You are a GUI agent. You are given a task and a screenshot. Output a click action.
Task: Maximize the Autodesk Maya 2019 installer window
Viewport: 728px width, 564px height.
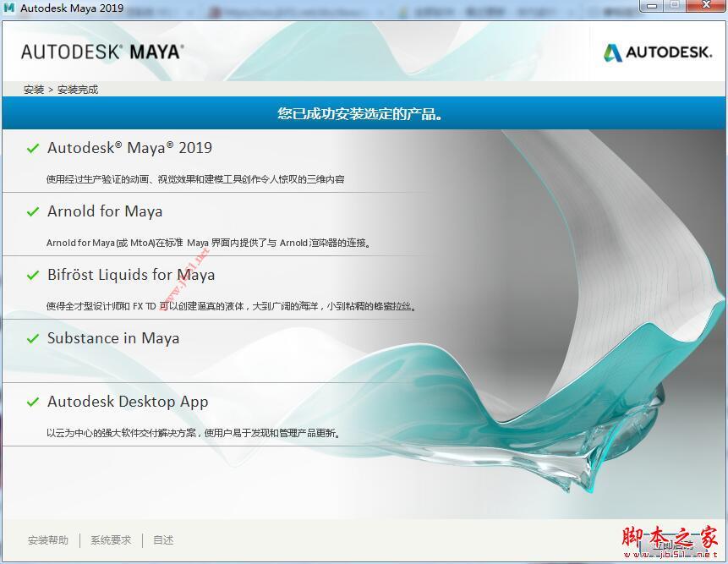pos(675,6)
